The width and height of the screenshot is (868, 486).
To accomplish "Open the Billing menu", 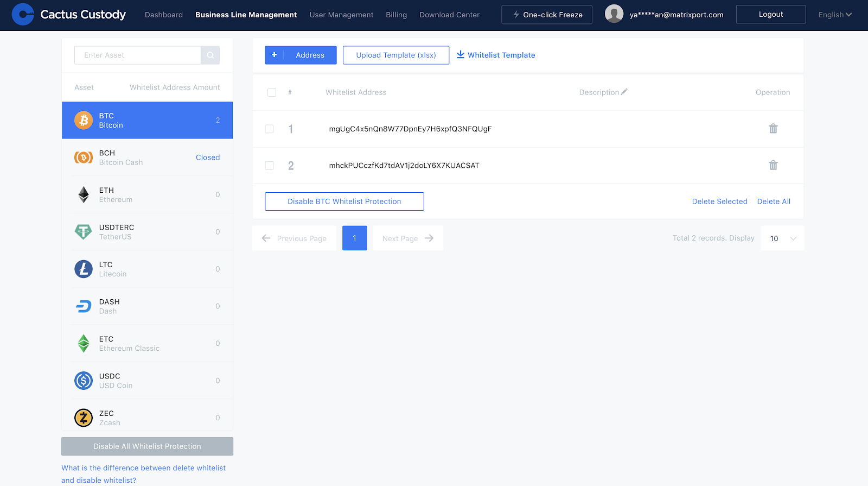I will (x=397, y=15).
